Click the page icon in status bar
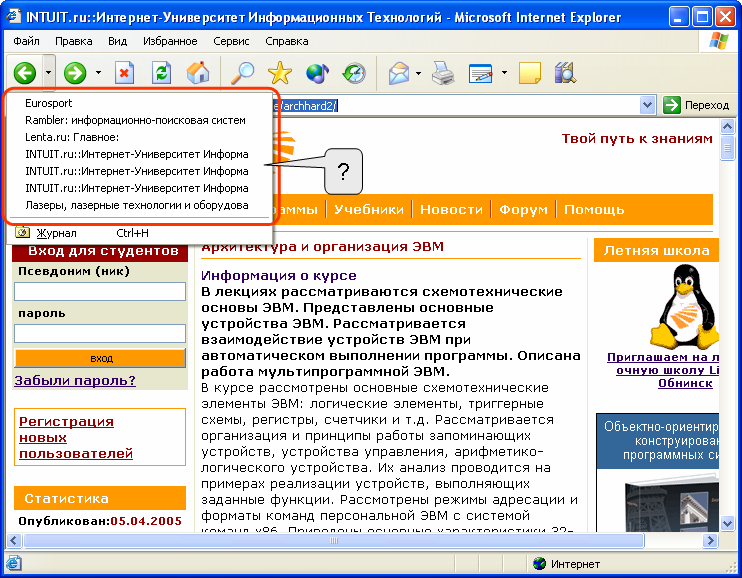 (x=14, y=563)
